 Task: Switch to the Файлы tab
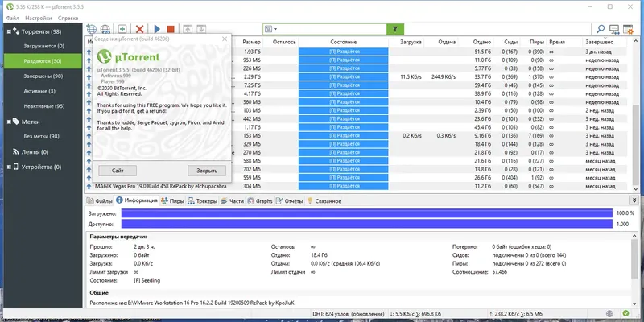tap(99, 200)
